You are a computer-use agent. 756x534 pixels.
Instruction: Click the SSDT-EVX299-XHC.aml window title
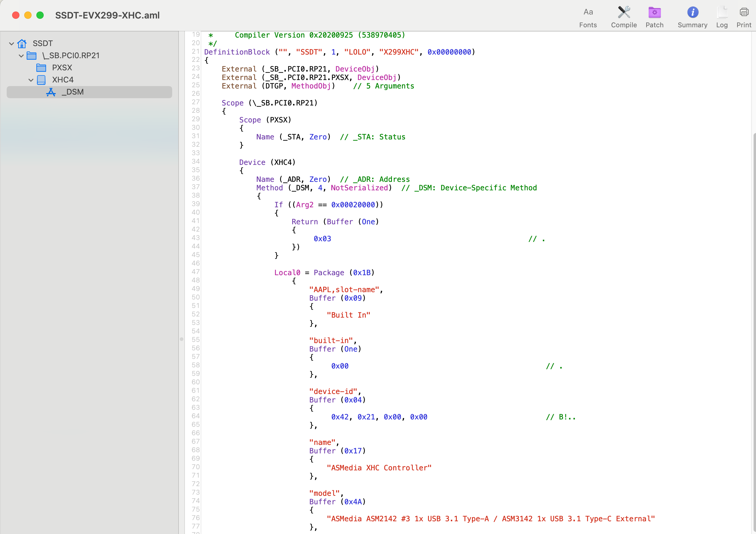(107, 15)
